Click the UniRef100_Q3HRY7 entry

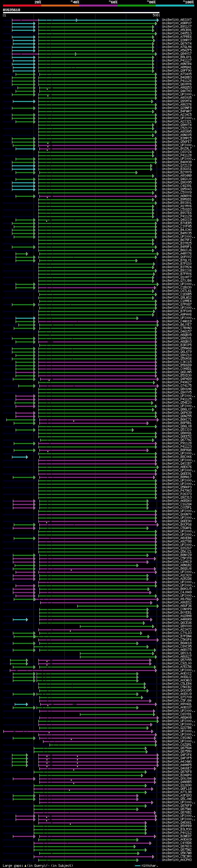(177, 40)
